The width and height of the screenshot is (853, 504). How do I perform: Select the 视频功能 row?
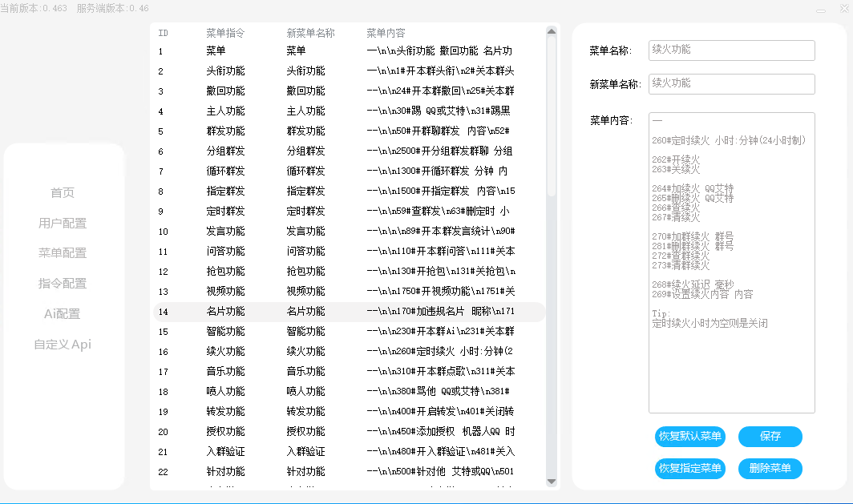(350, 292)
